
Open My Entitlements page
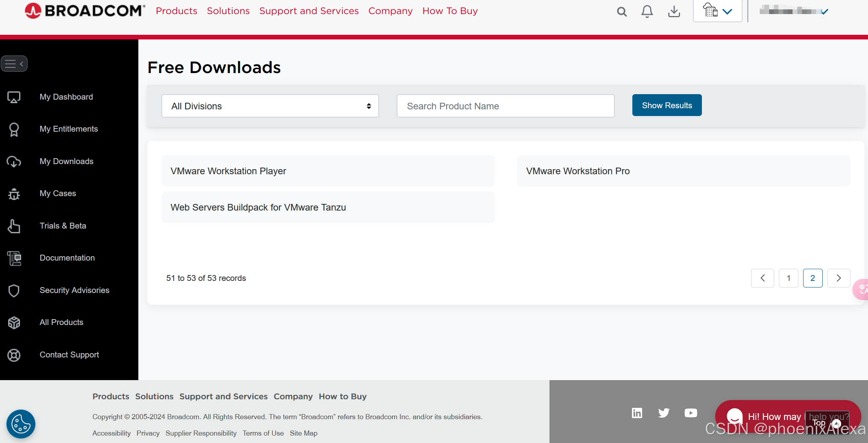[69, 129]
